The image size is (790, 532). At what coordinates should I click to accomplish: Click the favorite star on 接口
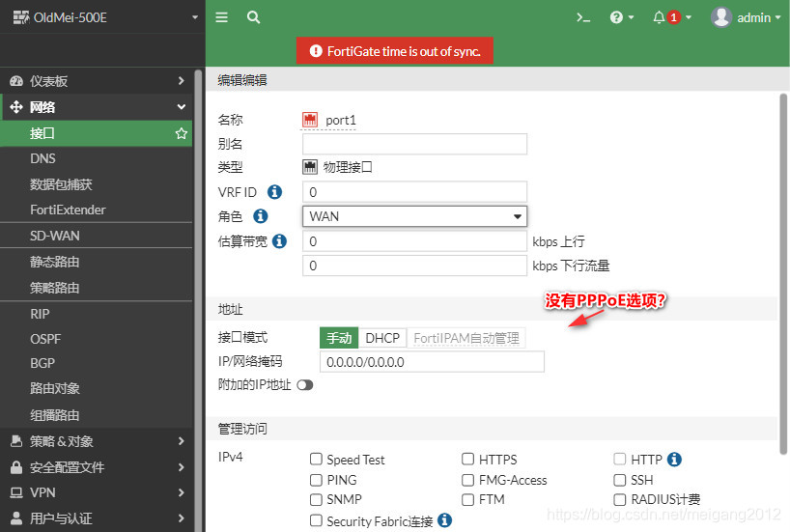pos(181,133)
